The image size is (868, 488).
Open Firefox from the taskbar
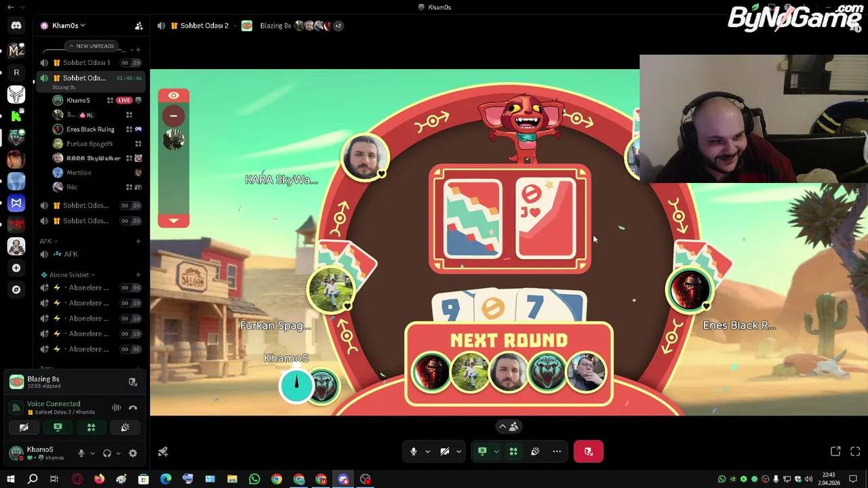click(x=99, y=479)
